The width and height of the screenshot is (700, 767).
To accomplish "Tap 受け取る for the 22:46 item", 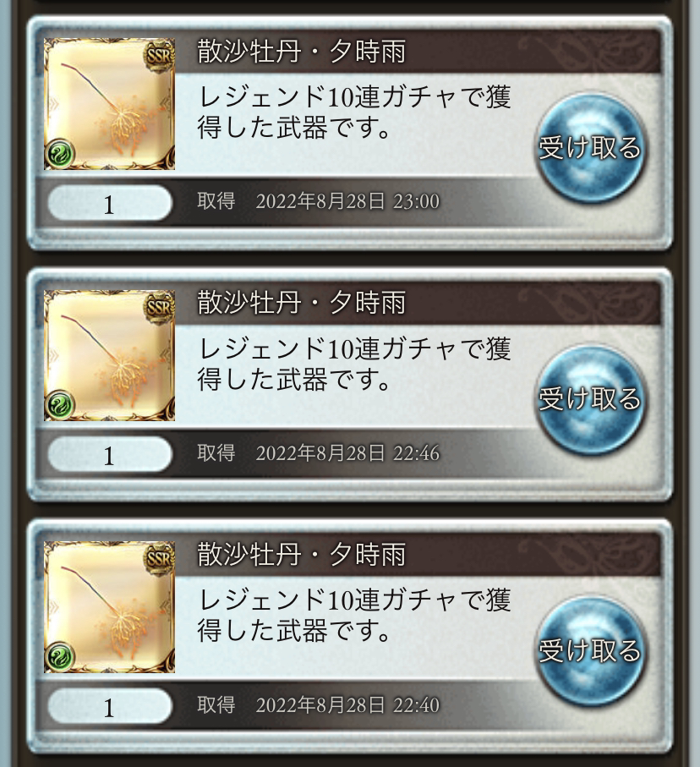I will [x=590, y=400].
